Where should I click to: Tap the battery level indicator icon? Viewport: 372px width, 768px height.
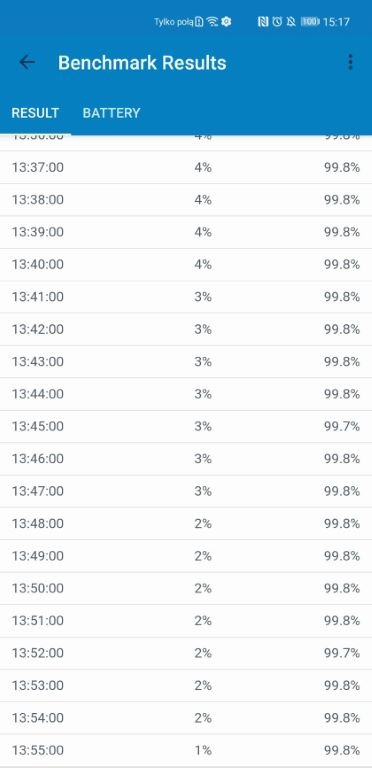tap(310, 22)
